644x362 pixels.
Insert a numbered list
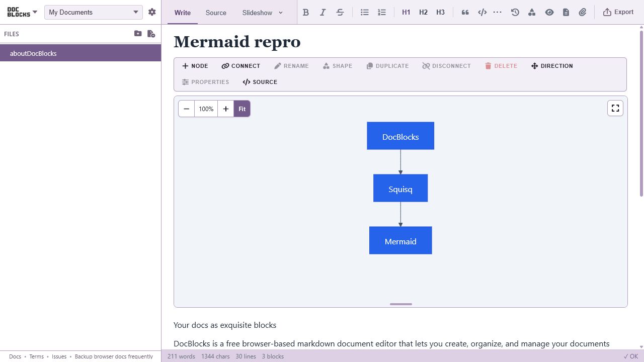(x=382, y=12)
